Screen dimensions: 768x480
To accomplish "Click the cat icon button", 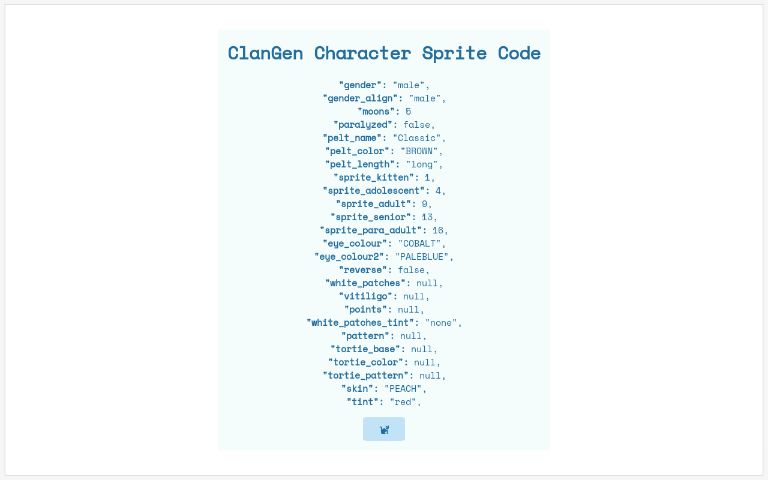I will point(384,429).
